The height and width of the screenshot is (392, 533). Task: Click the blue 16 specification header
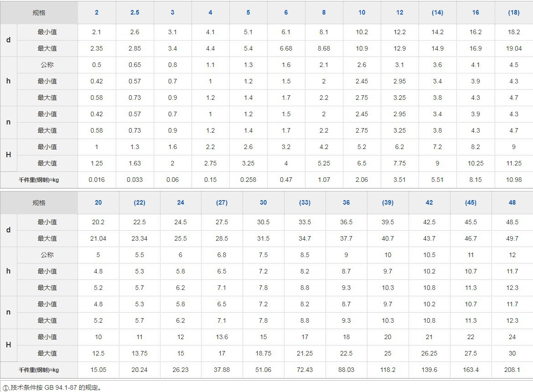coord(476,12)
